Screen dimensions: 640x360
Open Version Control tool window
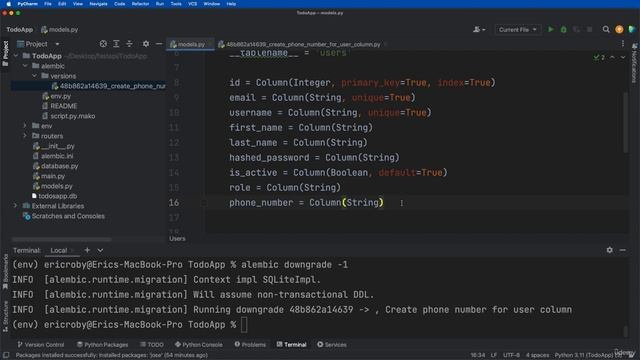[x=40, y=344]
